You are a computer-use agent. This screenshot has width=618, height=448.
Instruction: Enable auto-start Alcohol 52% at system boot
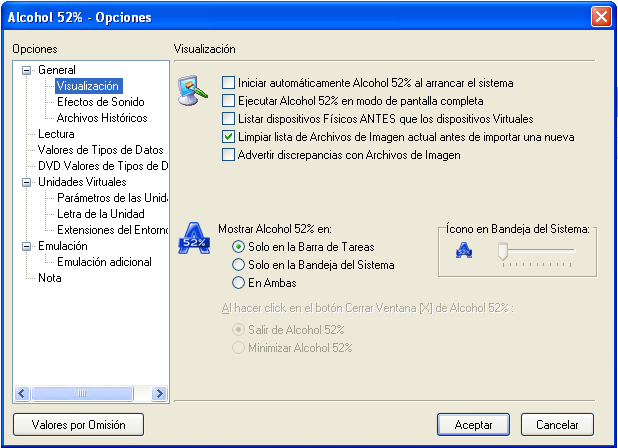[228, 83]
